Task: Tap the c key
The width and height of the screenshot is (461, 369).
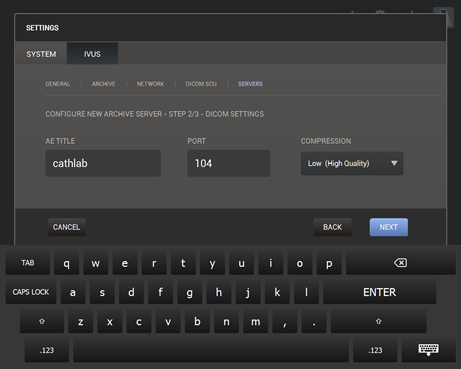Action: (x=139, y=321)
